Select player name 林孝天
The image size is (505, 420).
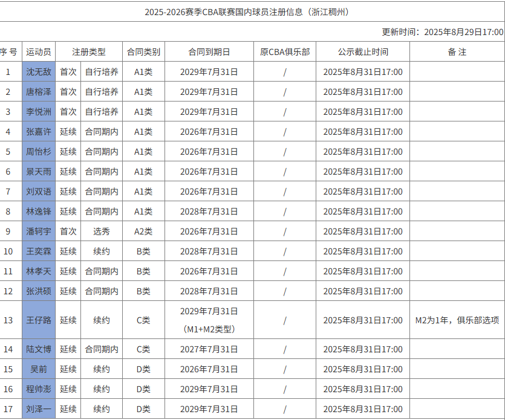pyautogui.click(x=39, y=271)
